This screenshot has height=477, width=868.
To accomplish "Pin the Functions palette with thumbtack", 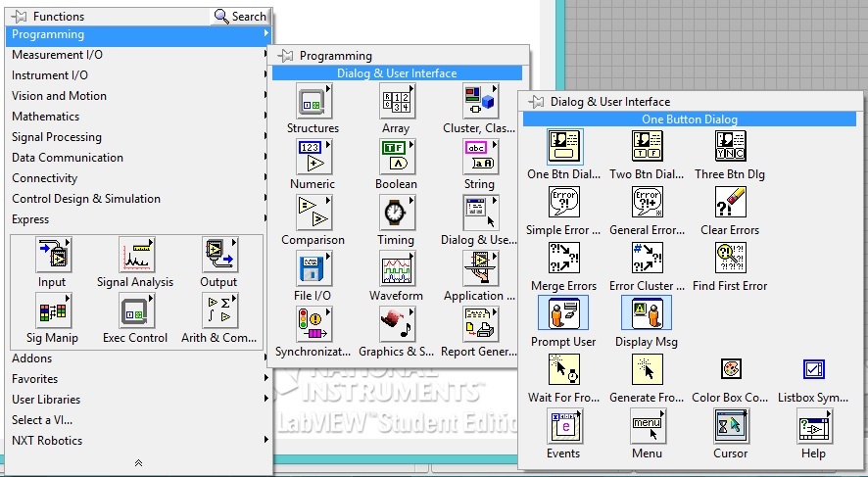I will tap(19, 17).
